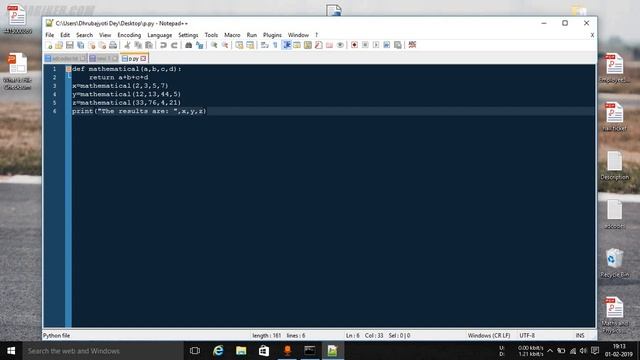The width and height of the screenshot is (640, 360).
Task: Open the user defined language icon
Action: pos(297,45)
